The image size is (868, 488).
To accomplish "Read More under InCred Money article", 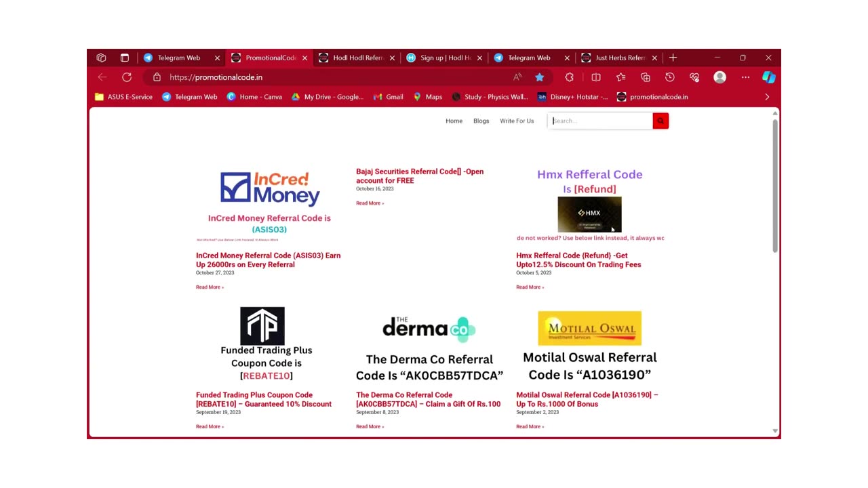I will (x=210, y=287).
